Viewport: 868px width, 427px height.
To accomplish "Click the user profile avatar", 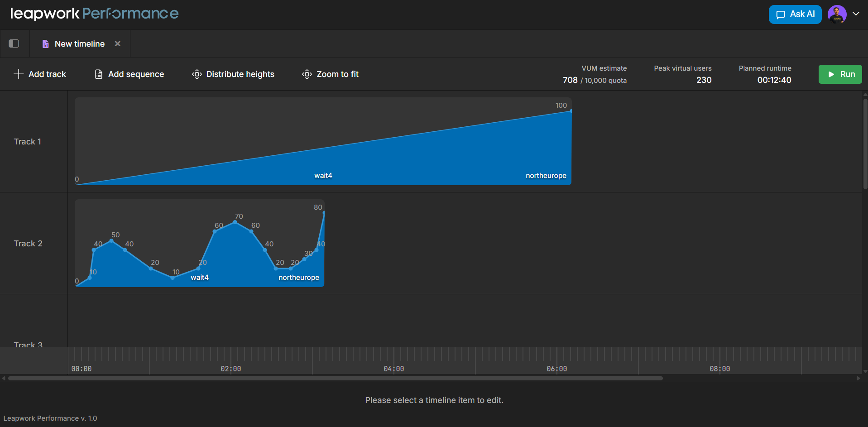I will coord(837,14).
